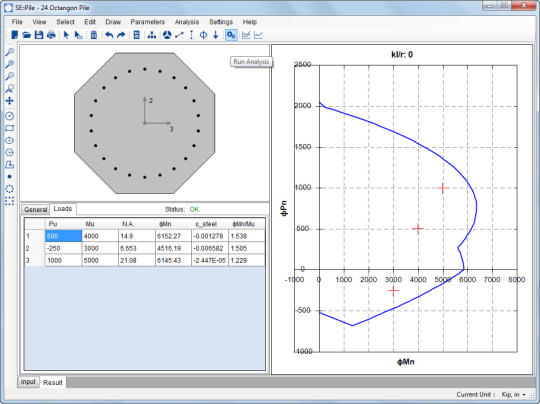
Task: Click the last chart icon in toolbar
Action: (258, 35)
